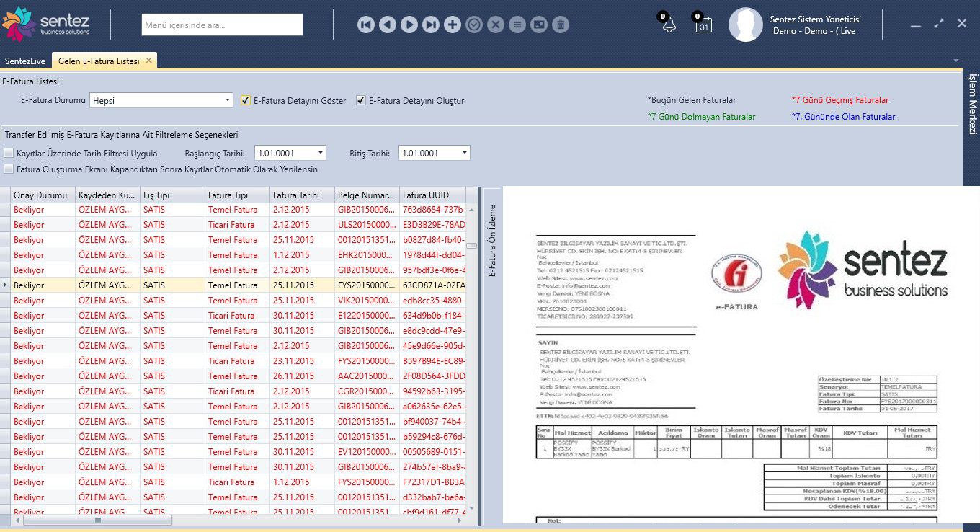Jump to last record toolbar icon
Image resolution: width=980 pixels, height=532 pixels.
click(430, 25)
